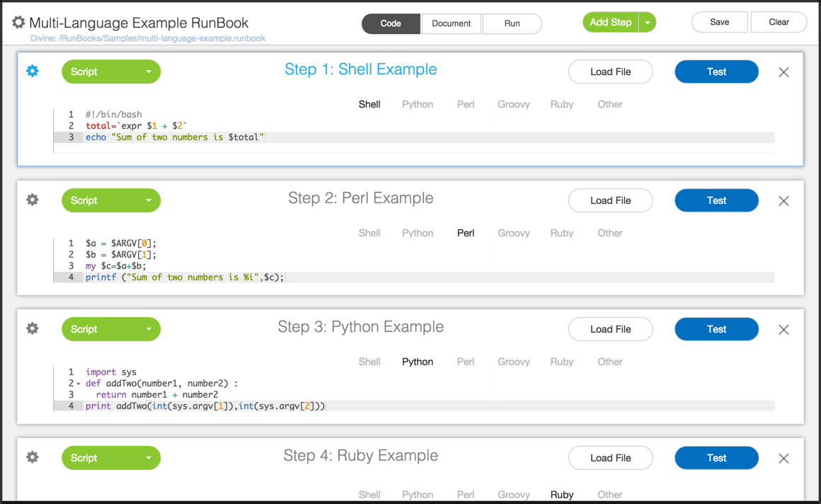Test Step 4 Ruby Example
The height and width of the screenshot is (504, 821).
(x=716, y=458)
